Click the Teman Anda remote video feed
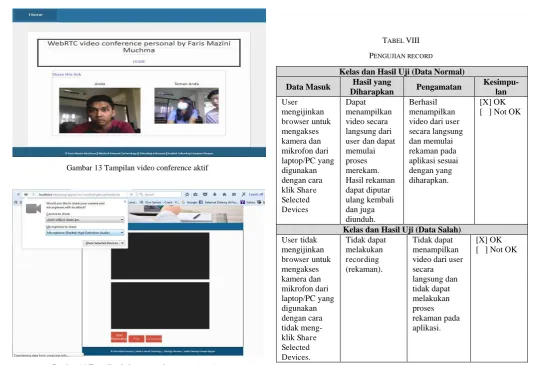This screenshot has width=533, height=365. pos(186,106)
